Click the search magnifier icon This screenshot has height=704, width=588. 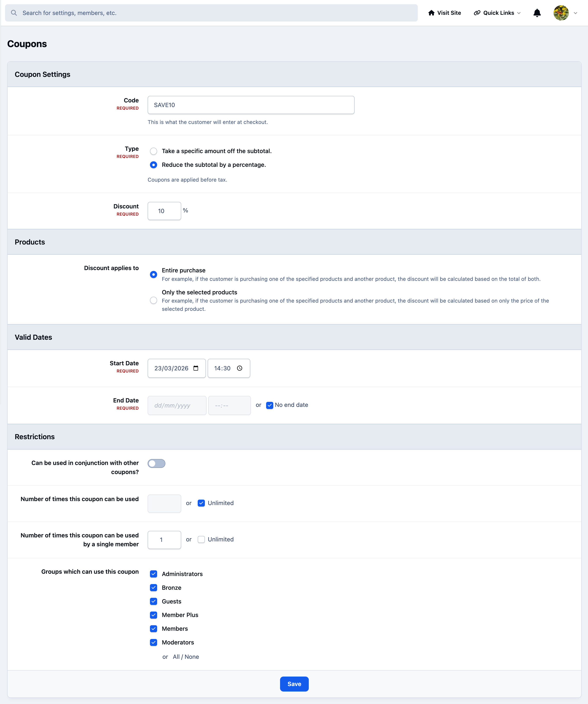14,13
